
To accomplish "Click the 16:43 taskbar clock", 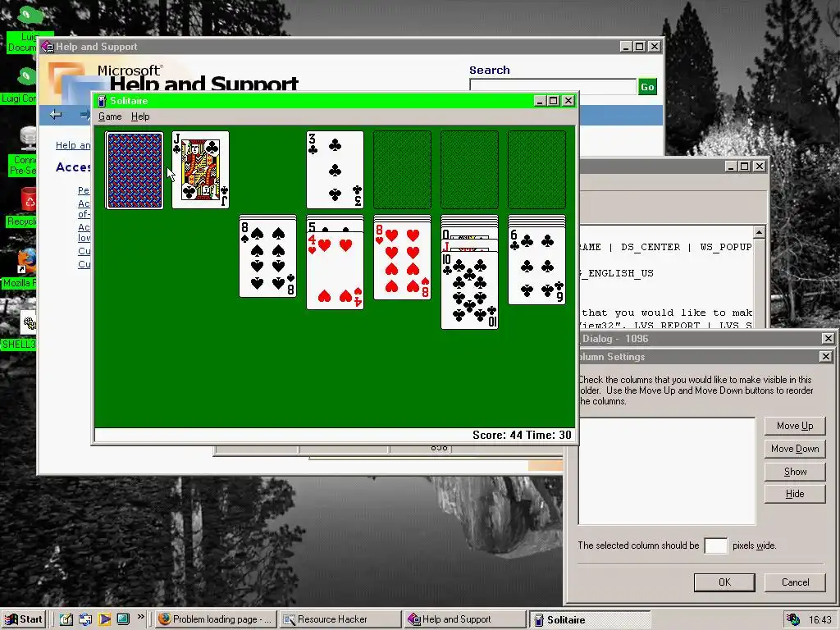I will tap(820, 620).
